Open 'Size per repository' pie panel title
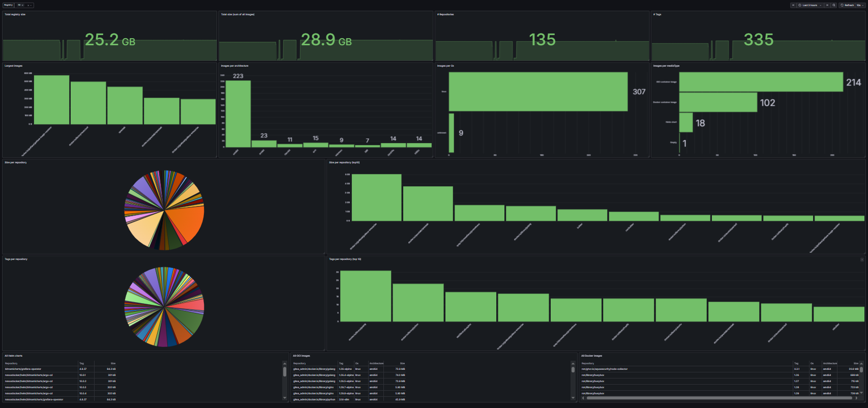 (15, 162)
